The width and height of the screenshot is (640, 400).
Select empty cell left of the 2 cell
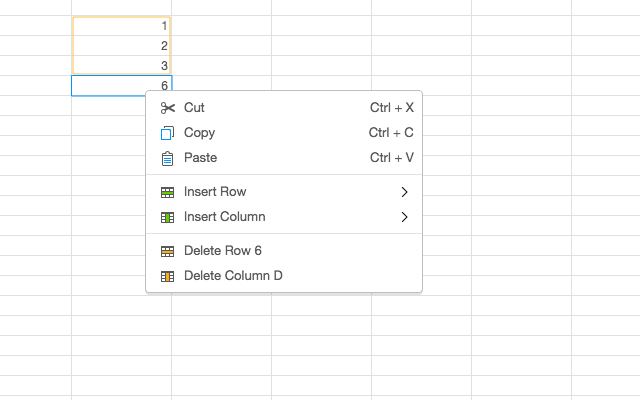(x=36, y=46)
